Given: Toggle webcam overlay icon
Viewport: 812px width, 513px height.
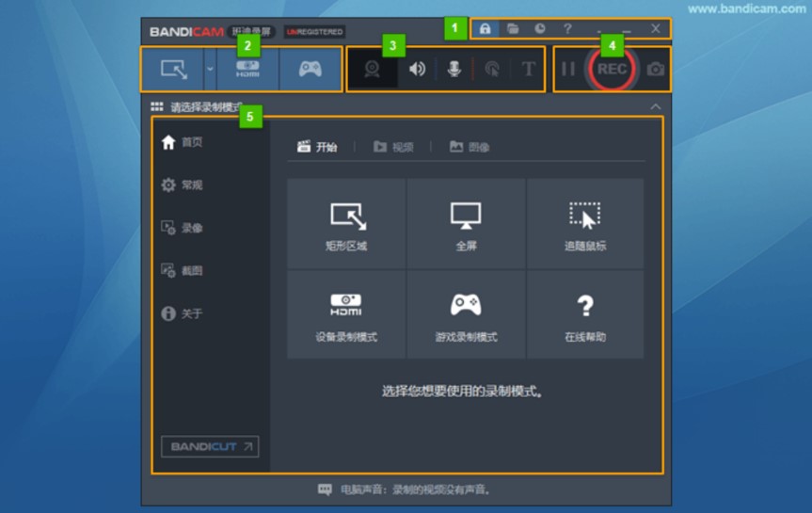Looking at the screenshot, I should [372, 69].
